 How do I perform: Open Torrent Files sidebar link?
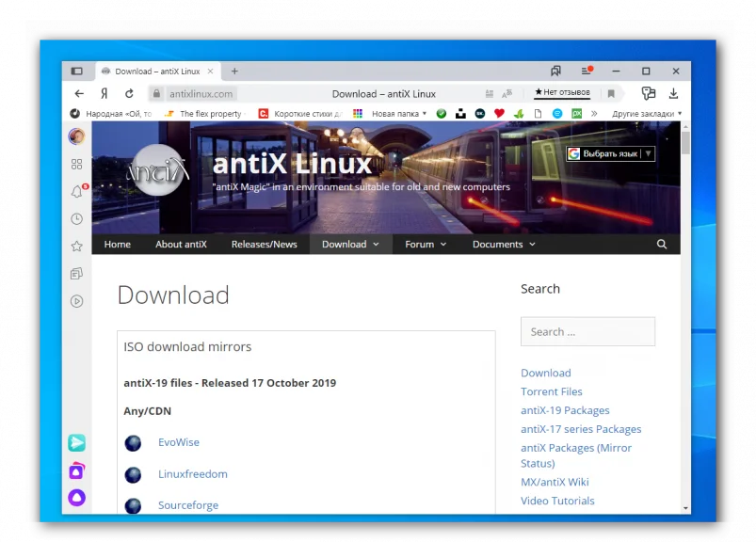point(551,391)
